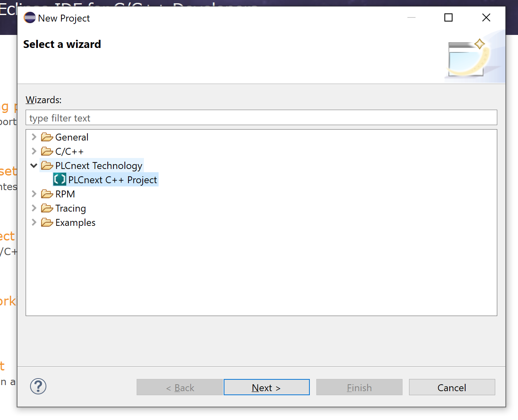Image resolution: width=518 pixels, height=420 pixels.
Task: Select the RPM tree item label
Action: pos(65,194)
